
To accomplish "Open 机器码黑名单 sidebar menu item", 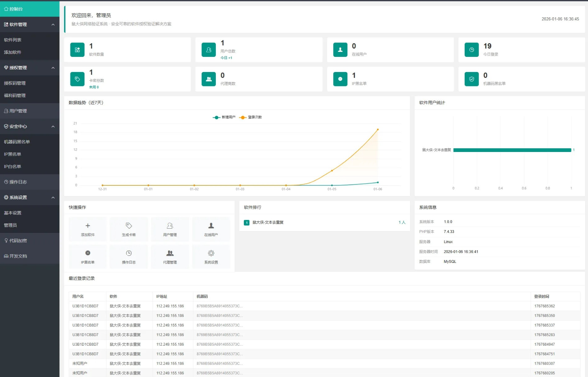I will tap(17, 142).
